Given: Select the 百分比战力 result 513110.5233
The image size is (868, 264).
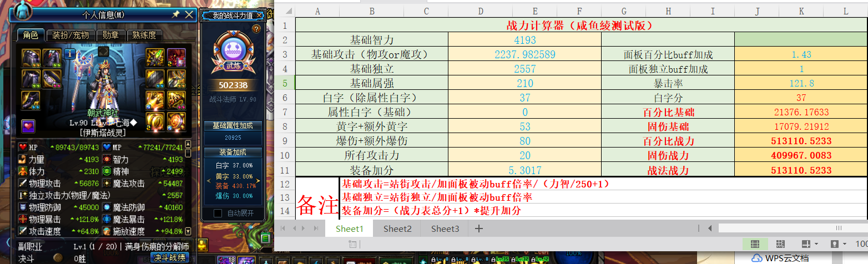Looking at the screenshot, I should tap(801, 141).
